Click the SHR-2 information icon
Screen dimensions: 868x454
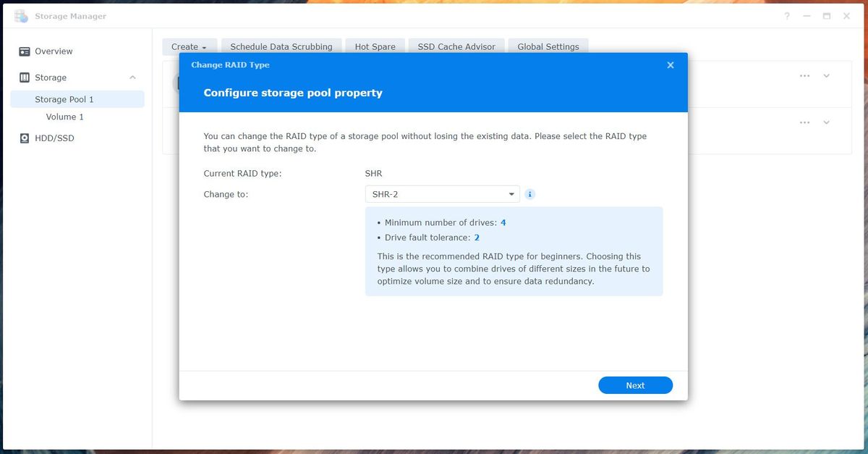529,193
